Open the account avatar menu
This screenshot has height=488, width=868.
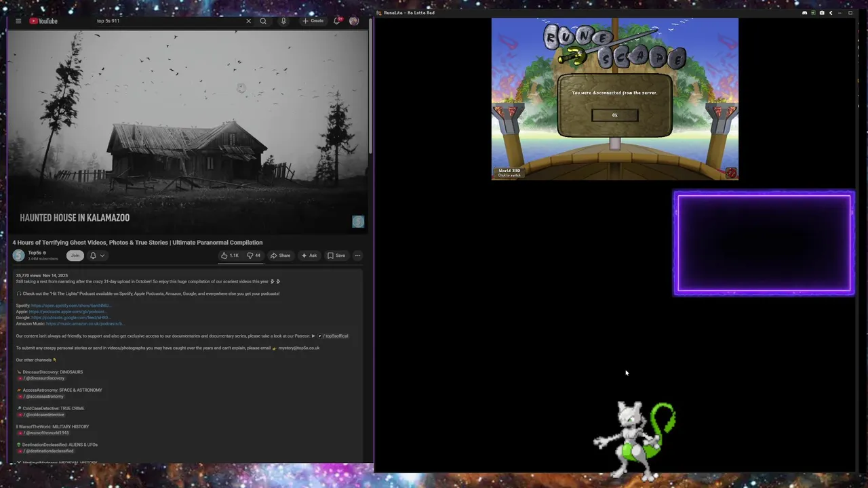tap(354, 21)
